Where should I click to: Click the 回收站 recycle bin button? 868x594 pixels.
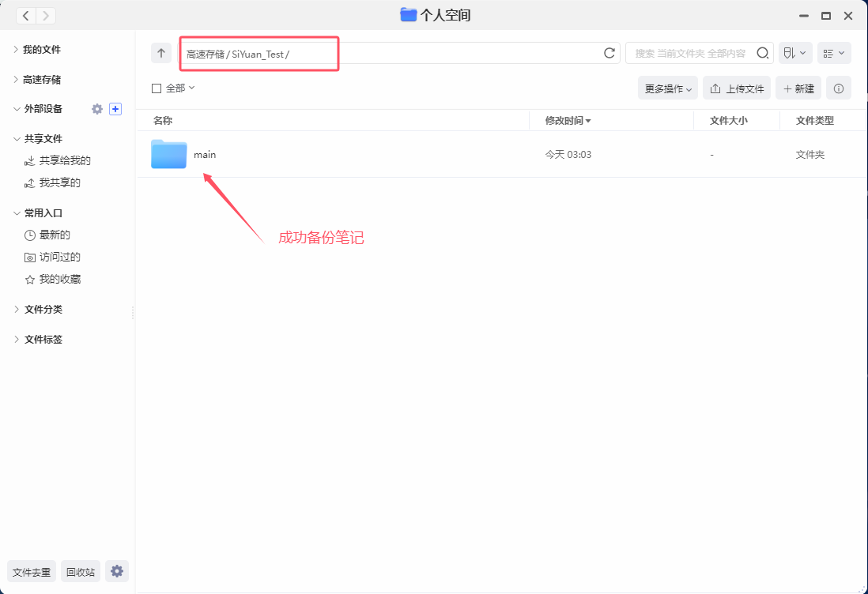81,572
